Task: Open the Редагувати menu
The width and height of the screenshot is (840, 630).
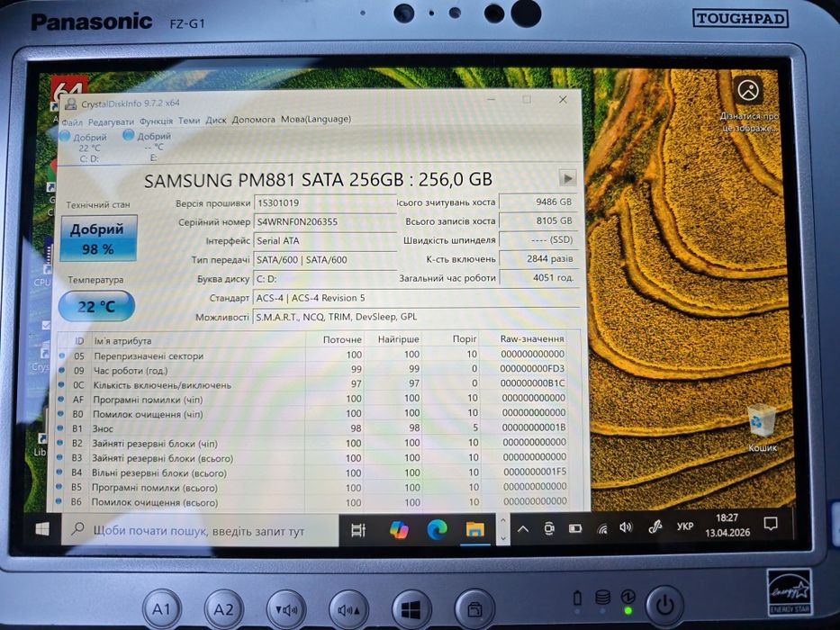Action: click(111, 121)
